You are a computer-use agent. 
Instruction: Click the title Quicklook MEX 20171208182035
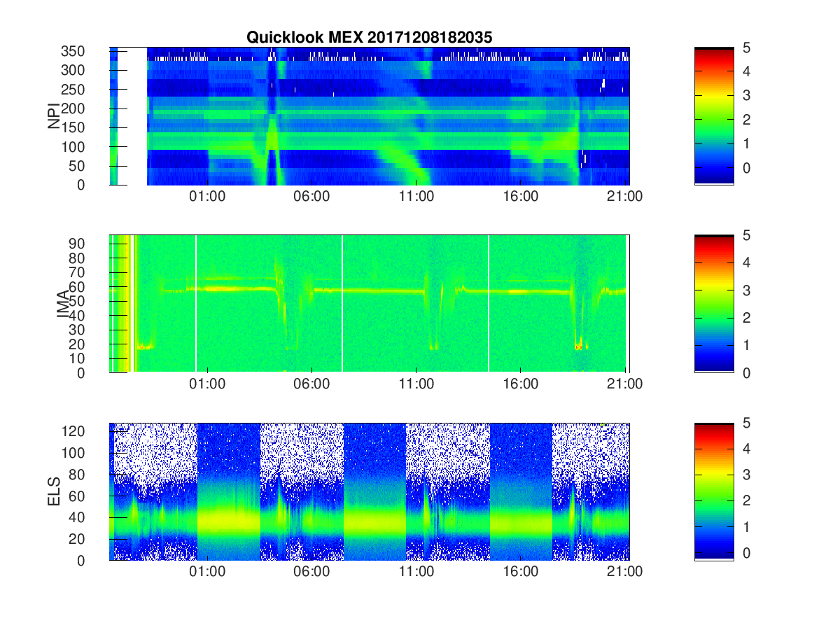click(x=370, y=38)
